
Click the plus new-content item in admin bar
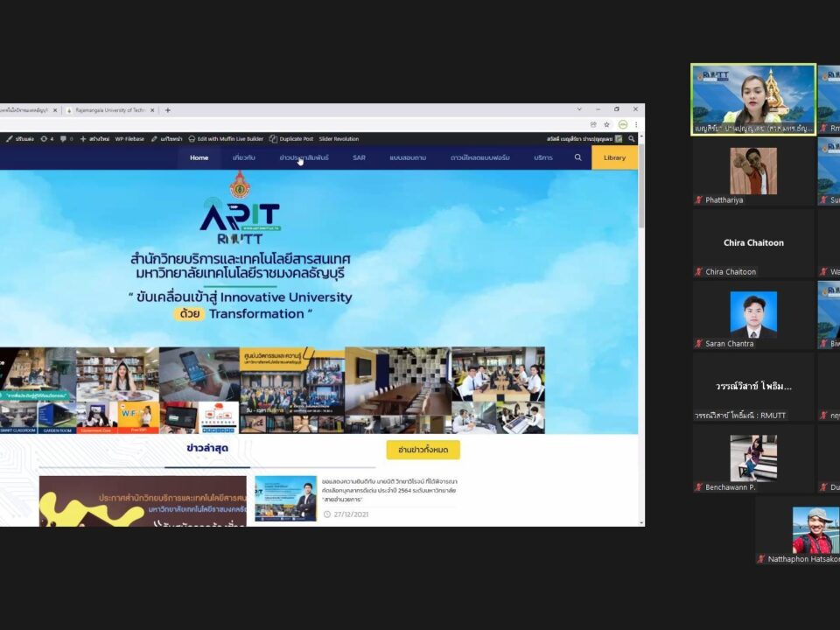click(94, 139)
